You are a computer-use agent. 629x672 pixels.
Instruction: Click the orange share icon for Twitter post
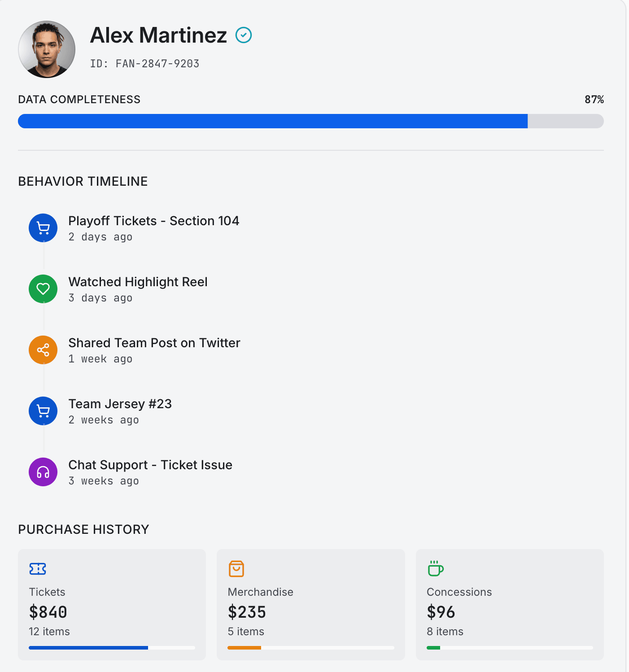(x=43, y=350)
